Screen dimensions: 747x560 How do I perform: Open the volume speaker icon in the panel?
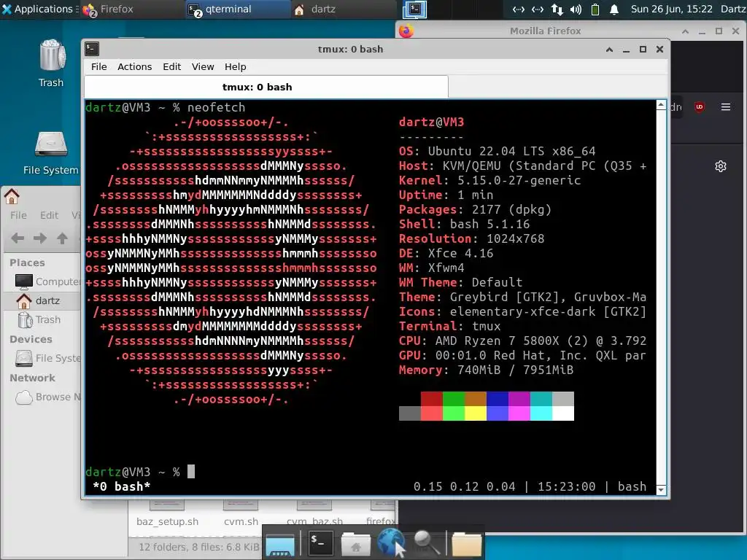point(576,9)
